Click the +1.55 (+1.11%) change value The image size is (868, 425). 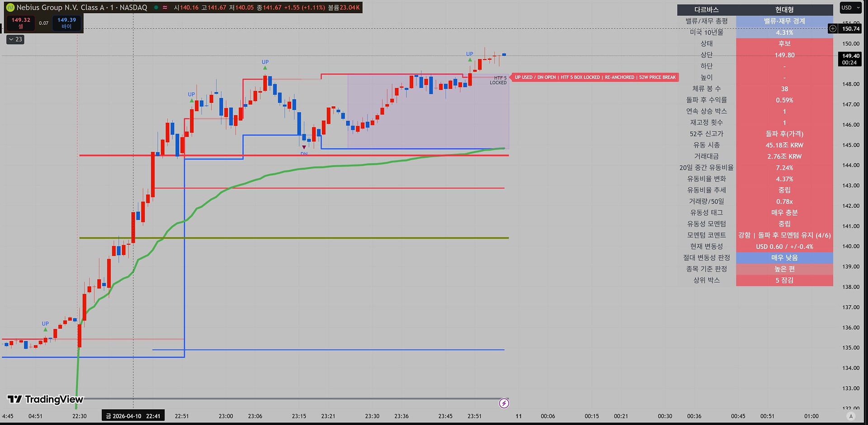[x=304, y=7]
